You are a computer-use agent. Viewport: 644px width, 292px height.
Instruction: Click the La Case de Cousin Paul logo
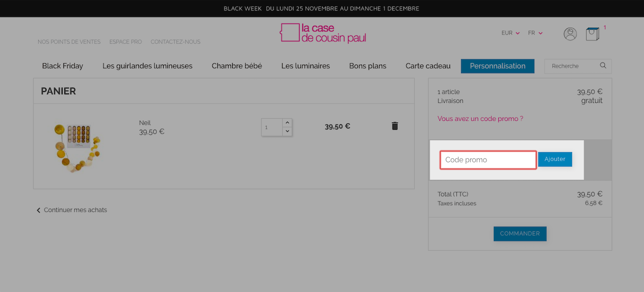click(323, 33)
